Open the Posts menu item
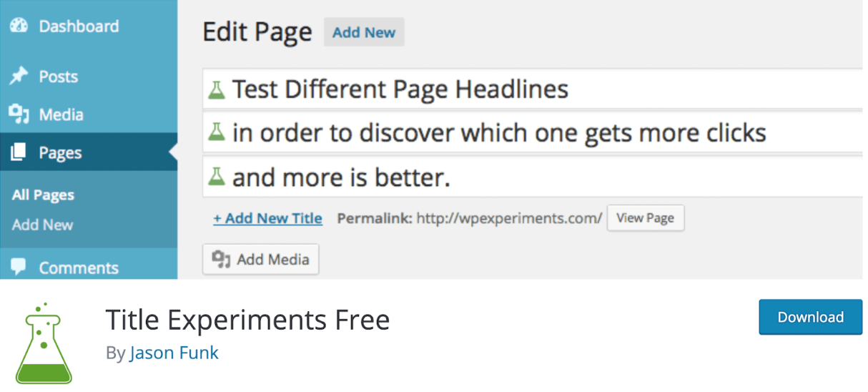868x392 pixels. coord(59,77)
